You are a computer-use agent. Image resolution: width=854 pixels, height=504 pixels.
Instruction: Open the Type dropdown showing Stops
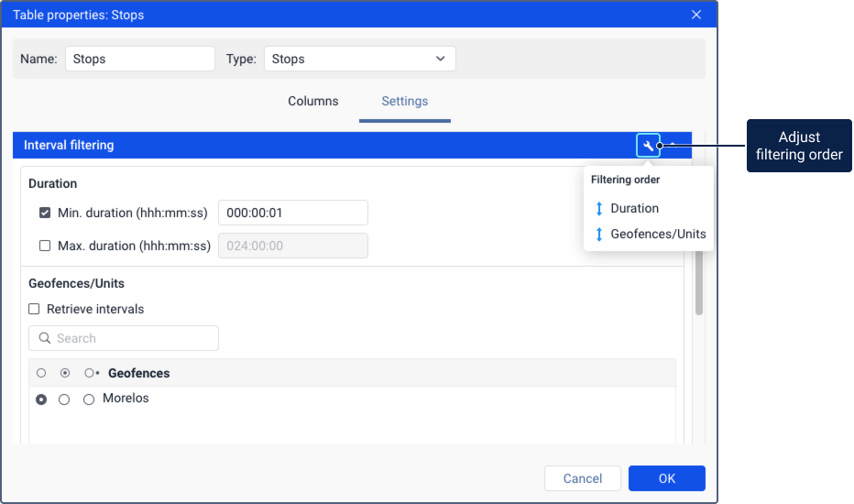click(x=359, y=59)
